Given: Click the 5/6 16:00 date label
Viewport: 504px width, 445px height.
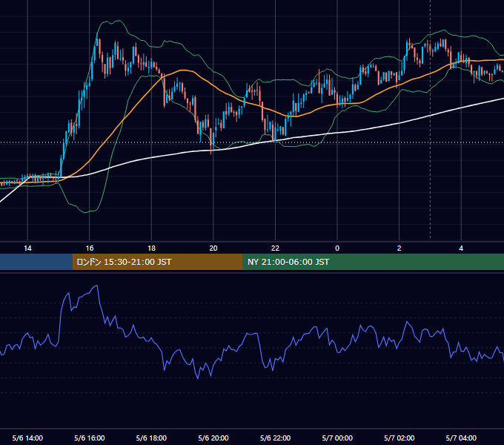Looking at the screenshot, I should coord(90,438).
